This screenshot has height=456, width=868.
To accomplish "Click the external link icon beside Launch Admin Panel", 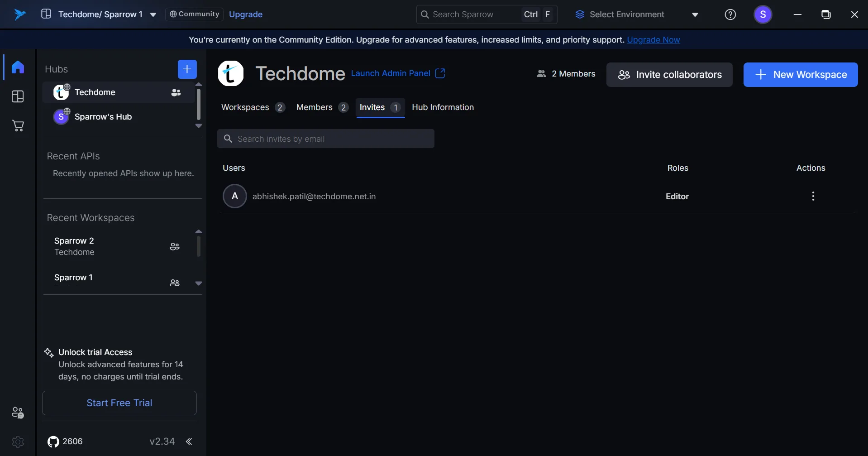I will pos(440,73).
